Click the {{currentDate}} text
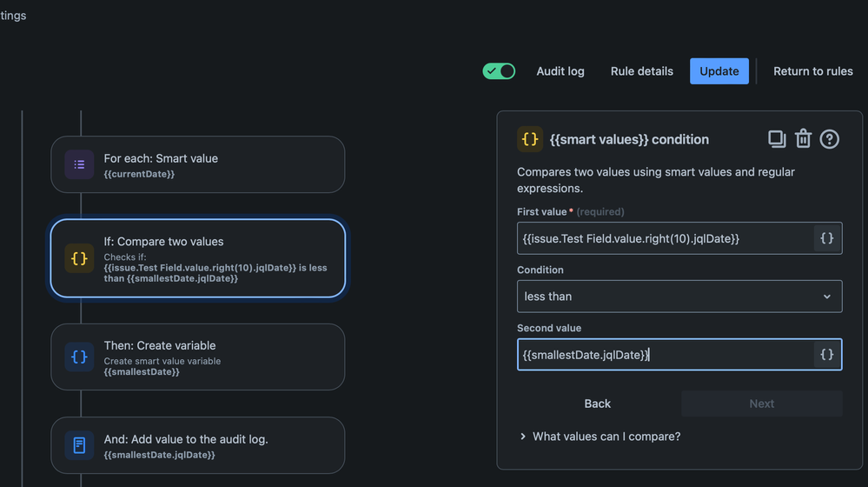Image resolution: width=868 pixels, height=487 pixels. pos(139,174)
